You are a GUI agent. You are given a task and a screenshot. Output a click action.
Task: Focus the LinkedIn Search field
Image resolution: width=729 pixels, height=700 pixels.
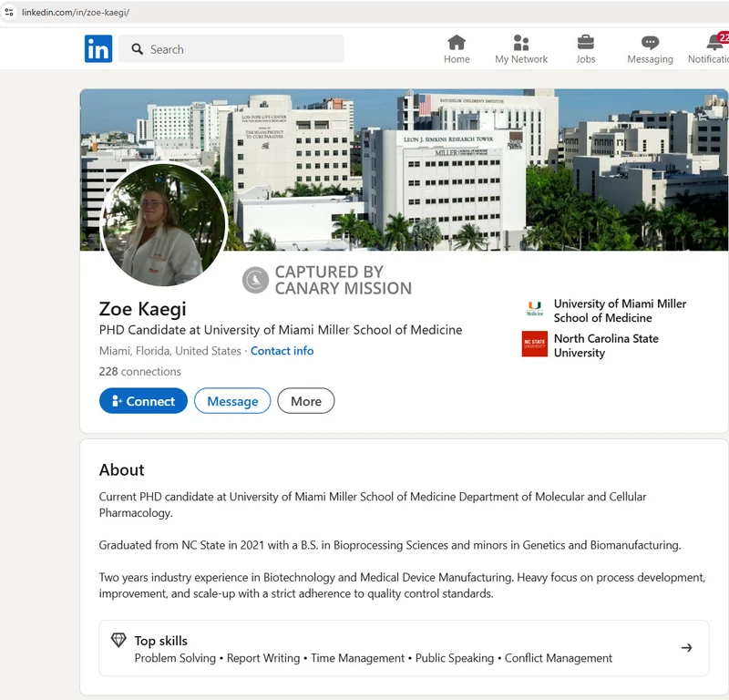(x=231, y=49)
